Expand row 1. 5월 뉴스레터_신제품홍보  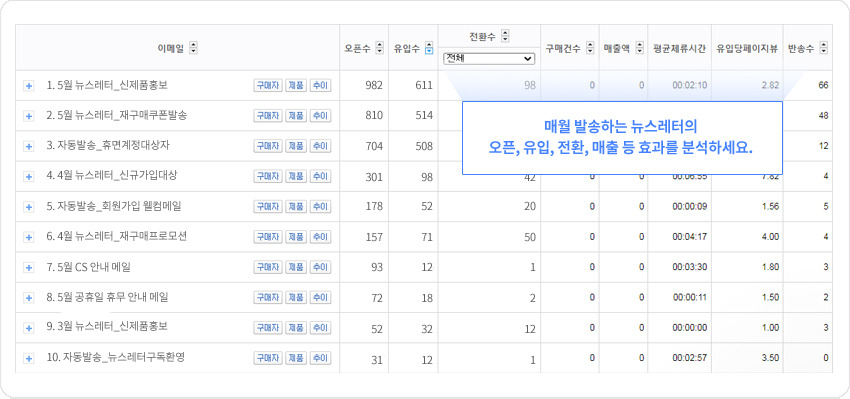point(29,86)
